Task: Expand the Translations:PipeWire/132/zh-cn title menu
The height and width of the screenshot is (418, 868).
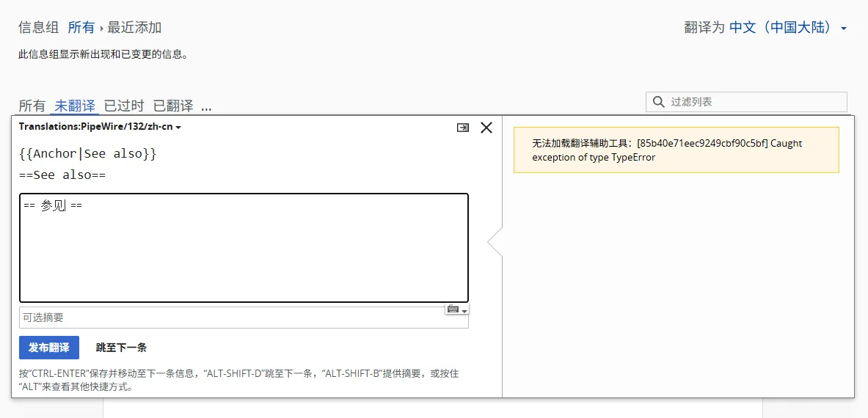Action: pyautogui.click(x=101, y=127)
